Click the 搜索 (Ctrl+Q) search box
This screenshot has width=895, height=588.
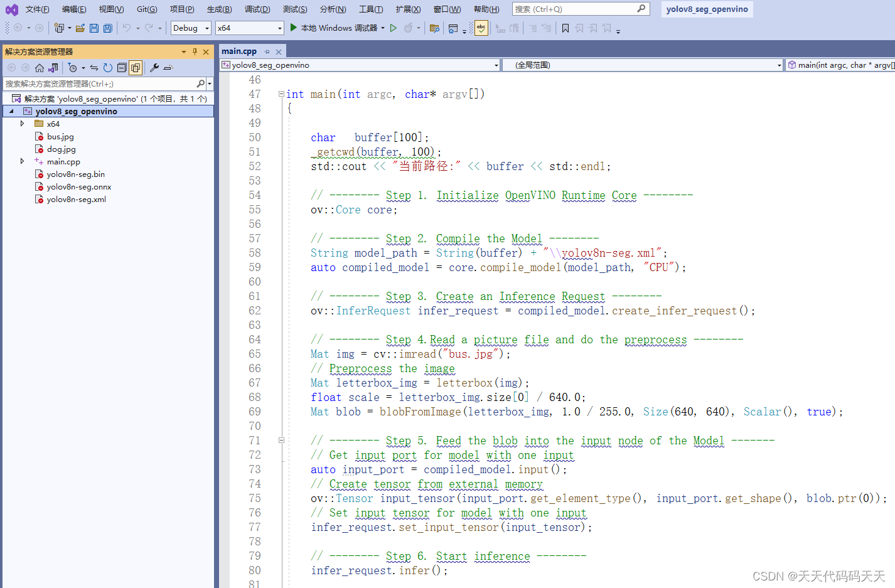click(581, 9)
